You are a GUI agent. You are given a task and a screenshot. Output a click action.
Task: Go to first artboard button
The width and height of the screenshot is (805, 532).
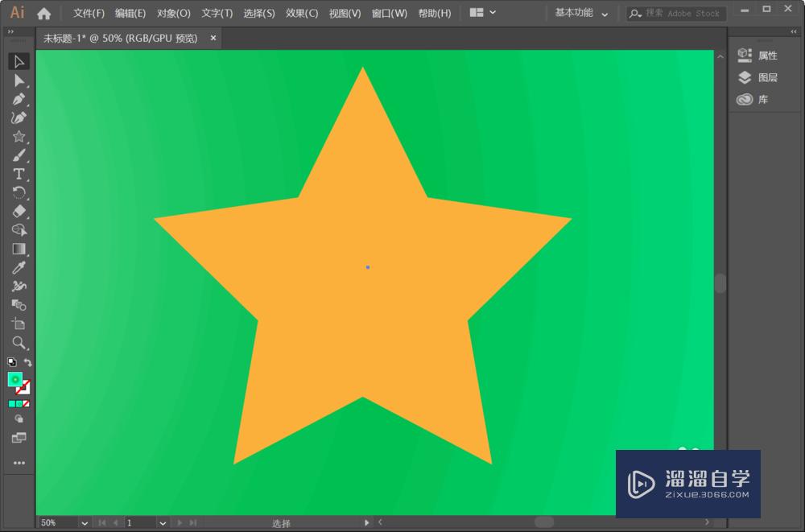(102, 523)
